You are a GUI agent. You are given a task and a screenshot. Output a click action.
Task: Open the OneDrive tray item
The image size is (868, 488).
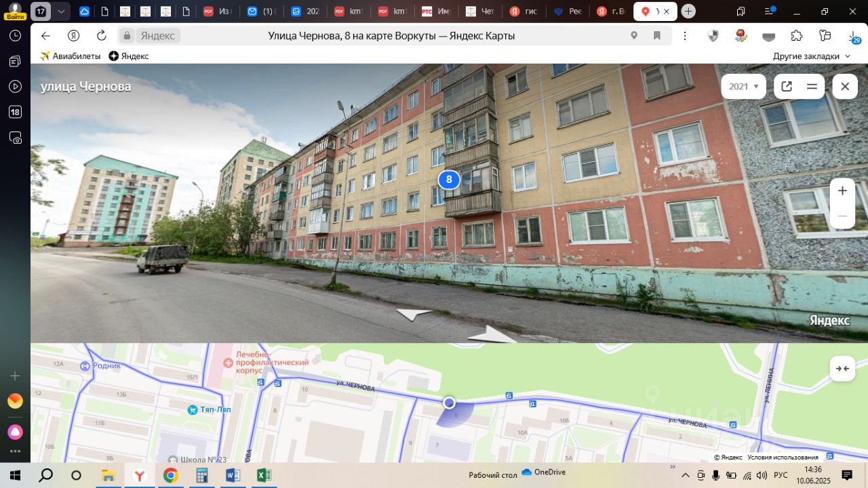pos(544,472)
